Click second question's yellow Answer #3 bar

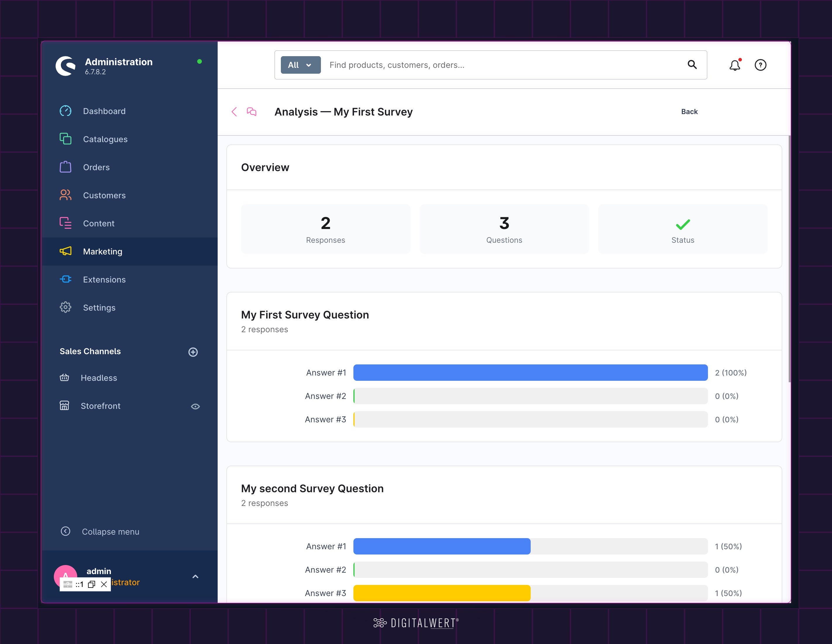[441, 593]
